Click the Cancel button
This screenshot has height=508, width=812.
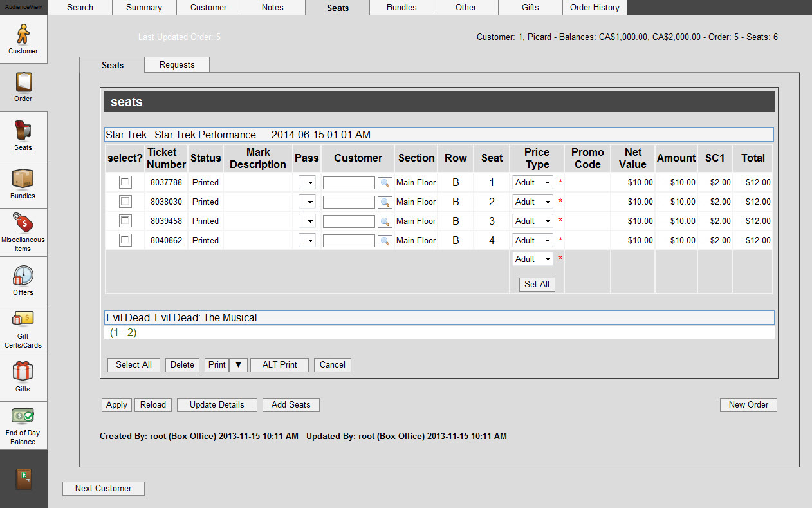[333, 364]
